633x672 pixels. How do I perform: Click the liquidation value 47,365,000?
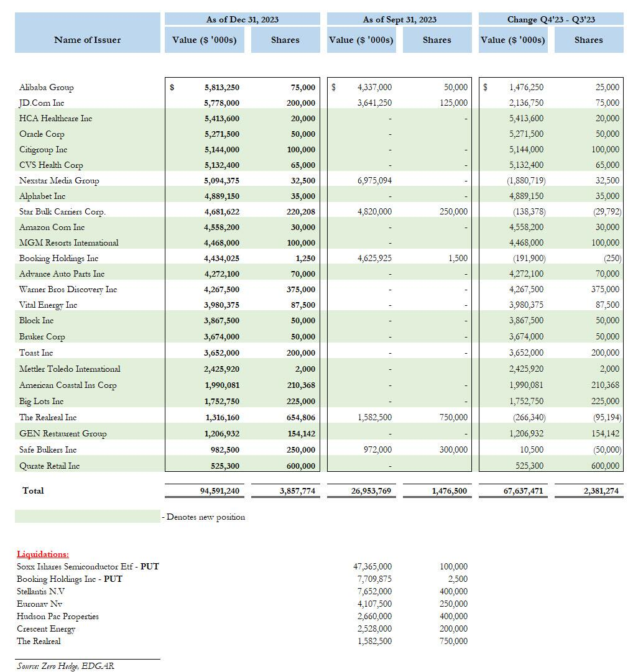[372, 566]
